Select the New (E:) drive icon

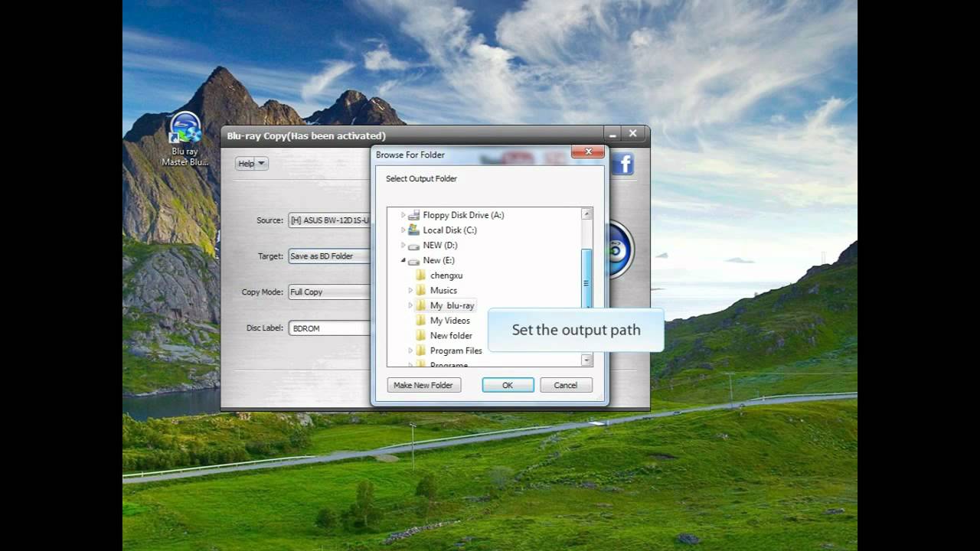coord(414,260)
